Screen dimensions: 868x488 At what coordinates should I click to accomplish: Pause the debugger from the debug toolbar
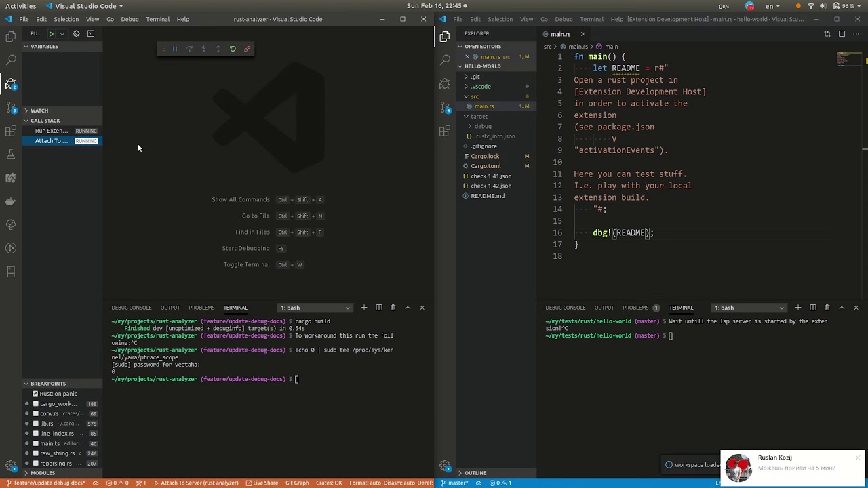[175, 49]
